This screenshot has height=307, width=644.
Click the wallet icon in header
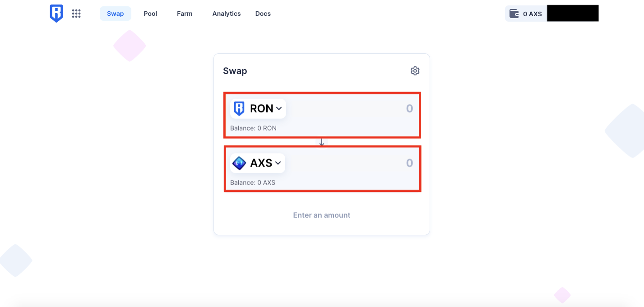pos(514,14)
